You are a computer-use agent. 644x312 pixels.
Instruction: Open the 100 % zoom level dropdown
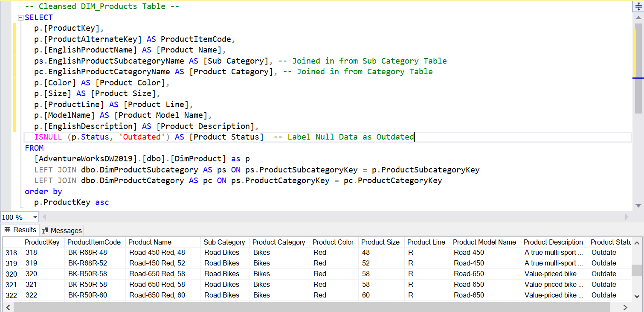pos(35,217)
